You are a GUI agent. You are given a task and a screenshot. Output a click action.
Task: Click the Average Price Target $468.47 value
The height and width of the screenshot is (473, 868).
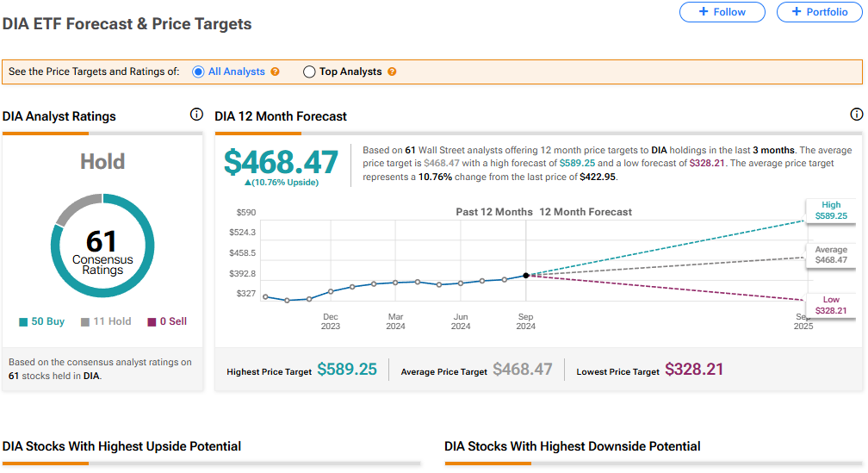pos(523,370)
